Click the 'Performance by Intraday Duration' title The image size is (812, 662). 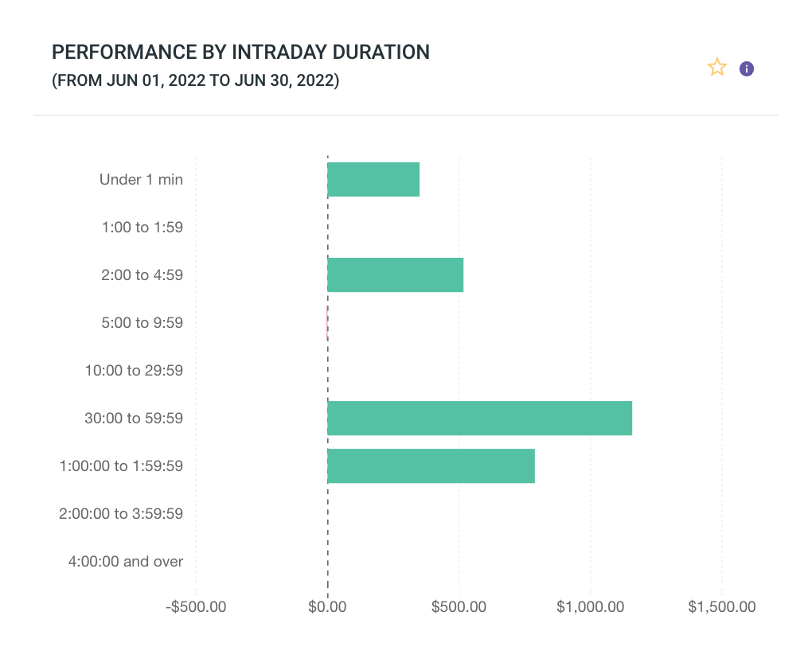click(x=240, y=53)
